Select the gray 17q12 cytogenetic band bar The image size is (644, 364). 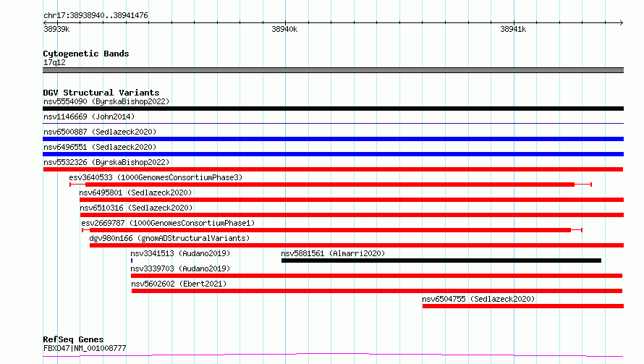[333, 70]
